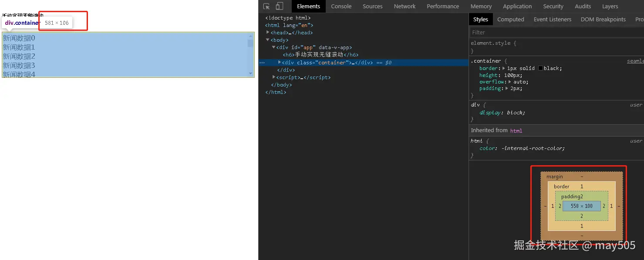
Task: Click the display: block declaration
Action: click(x=502, y=112)
